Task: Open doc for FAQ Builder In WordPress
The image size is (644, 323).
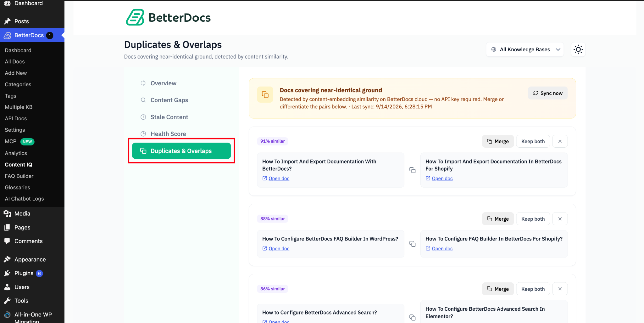Action: pos(276,249)
